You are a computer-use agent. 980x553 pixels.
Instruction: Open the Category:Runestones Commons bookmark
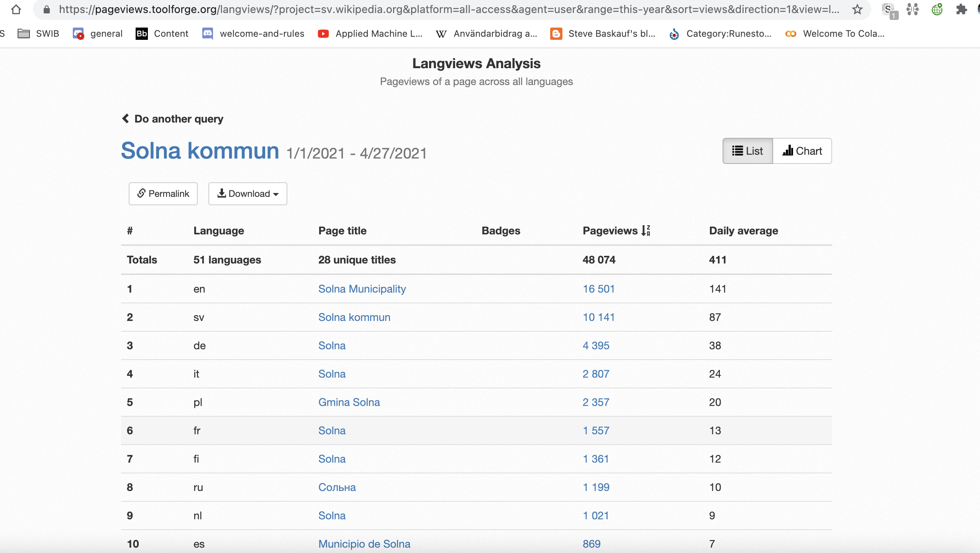tap(720, 34)
